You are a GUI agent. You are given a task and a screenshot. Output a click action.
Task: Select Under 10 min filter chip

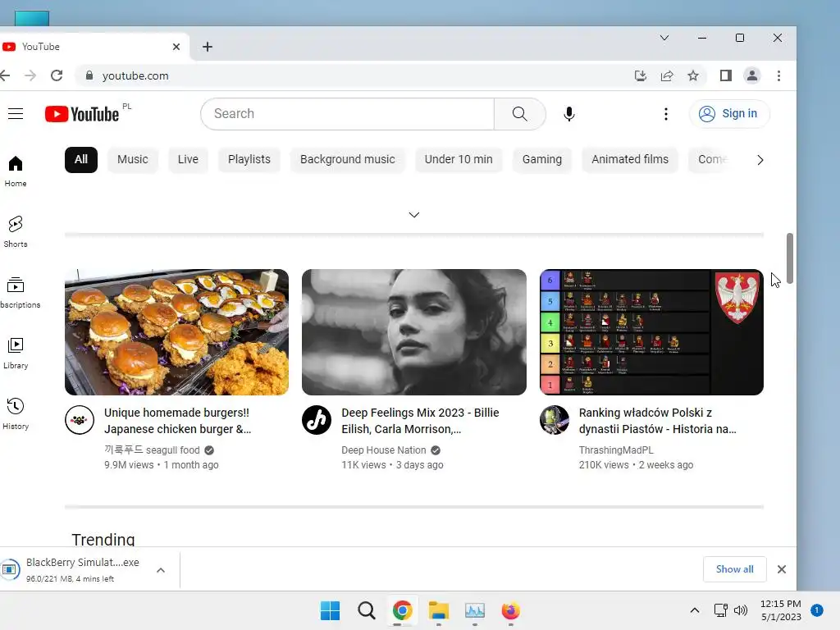coord(459,160)
